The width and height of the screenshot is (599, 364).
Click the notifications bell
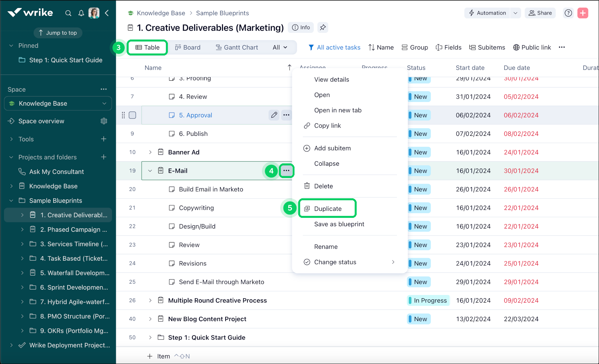click(x=81, y=13)
